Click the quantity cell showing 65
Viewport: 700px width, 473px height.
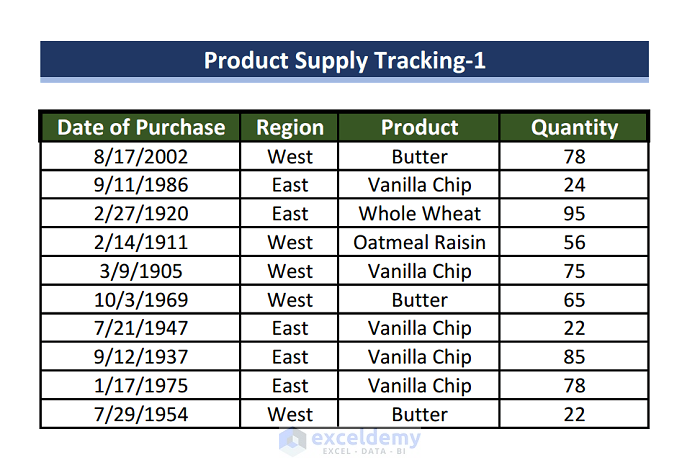click(x=574, y=300)
